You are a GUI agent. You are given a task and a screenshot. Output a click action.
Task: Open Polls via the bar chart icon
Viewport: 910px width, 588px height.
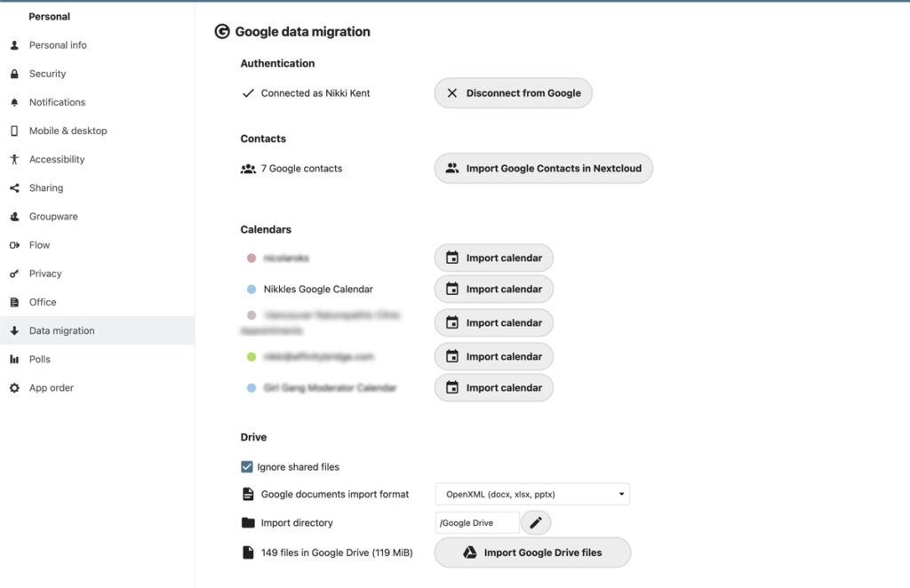12,359
